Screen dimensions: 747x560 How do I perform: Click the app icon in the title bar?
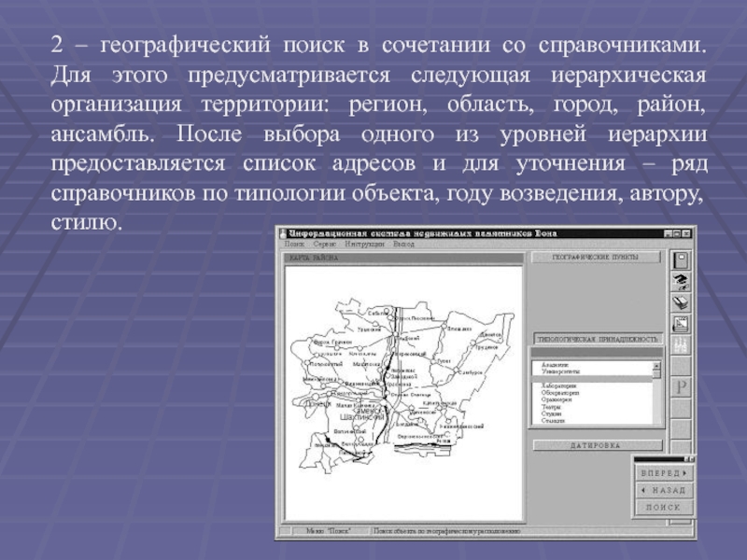(282, 232)
